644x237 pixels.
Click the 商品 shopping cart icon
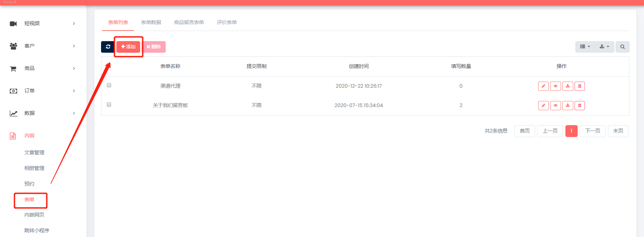coord(13,69)
